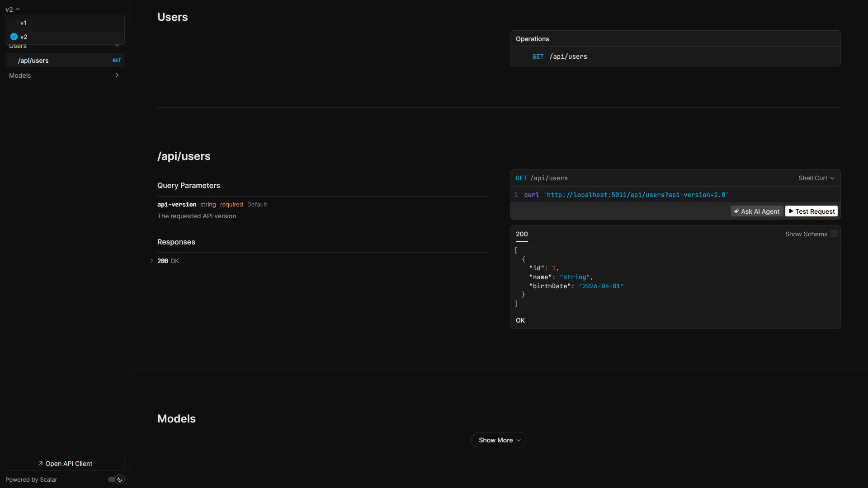Screen dimensions: 868x488
Task: Click the external-link arrow on Open API Client
Action: click(x=40, y=463)
